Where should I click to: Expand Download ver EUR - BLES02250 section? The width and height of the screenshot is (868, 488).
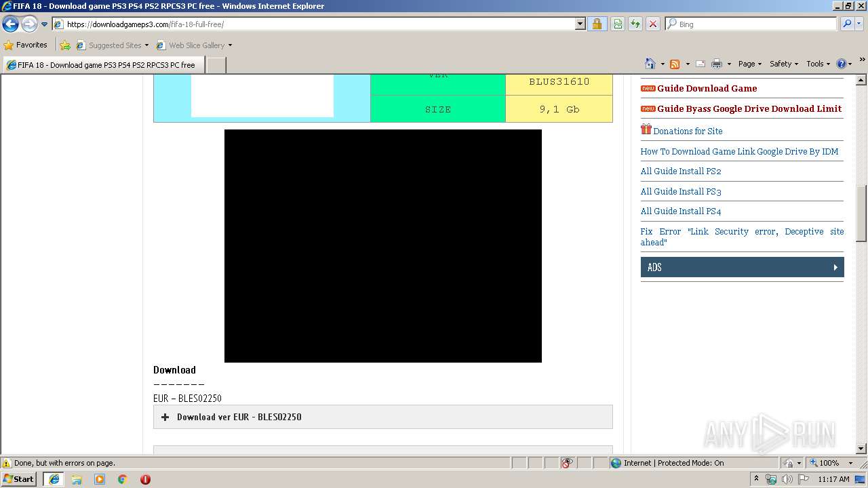tap(383, 417)
